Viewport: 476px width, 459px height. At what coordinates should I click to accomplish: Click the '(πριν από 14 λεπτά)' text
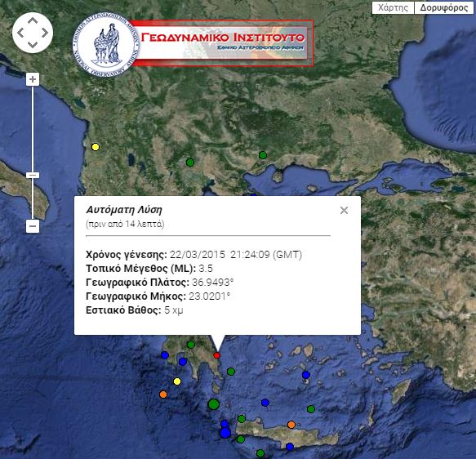(x=125, y=224)
